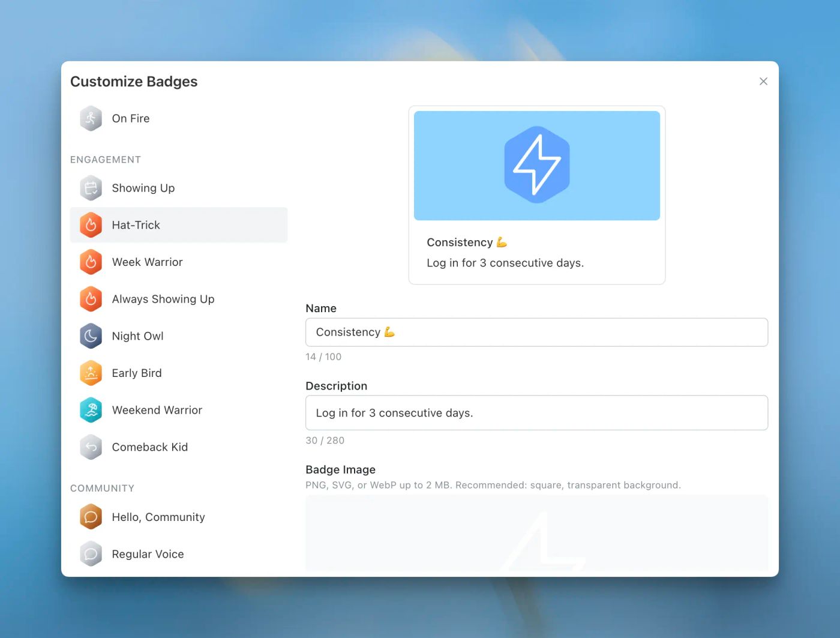840x638 pixels.
Task: Click the Night Owl moon badge icon
Action: [x=91, y=336]
